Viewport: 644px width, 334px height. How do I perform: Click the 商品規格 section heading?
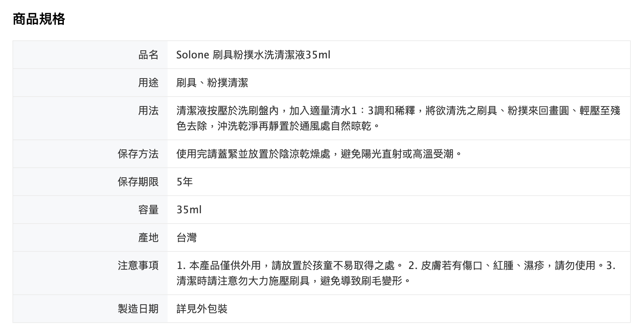point(39,19)
